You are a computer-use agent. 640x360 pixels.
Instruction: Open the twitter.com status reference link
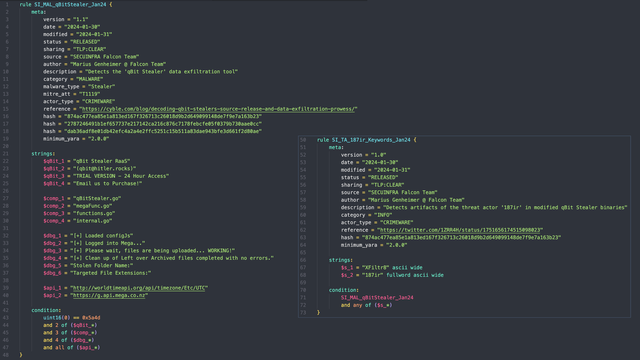[460, 230]
